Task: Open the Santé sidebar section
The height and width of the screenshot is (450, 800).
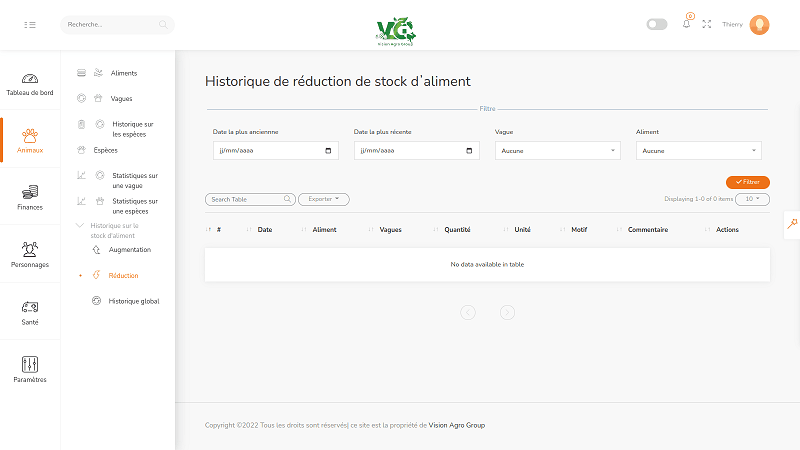Action: click(x=30, y=312)
